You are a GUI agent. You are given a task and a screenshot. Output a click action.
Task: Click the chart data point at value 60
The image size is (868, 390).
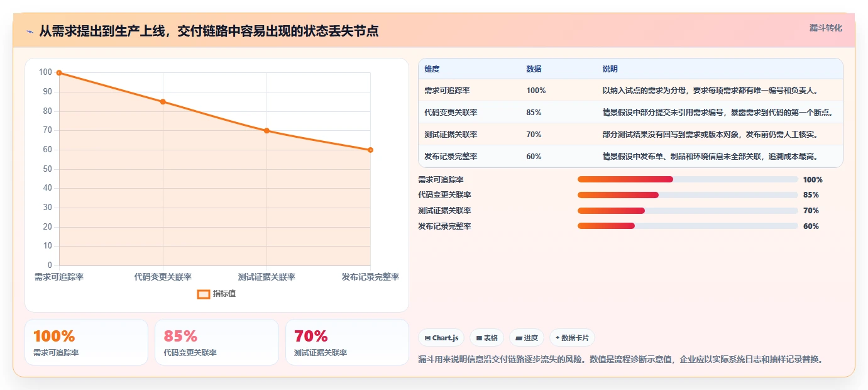[370, 150]
